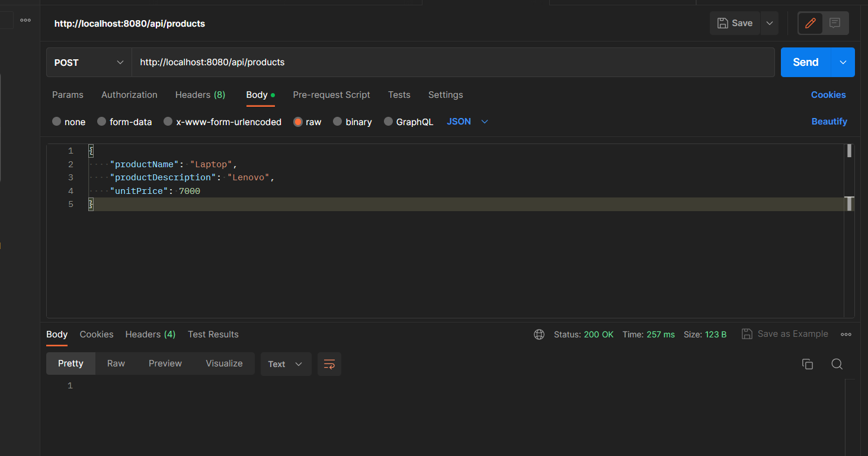Click the globe network info icon
Image resolution: width=868 pixels, height=456 pixels.
coord(539,334)
